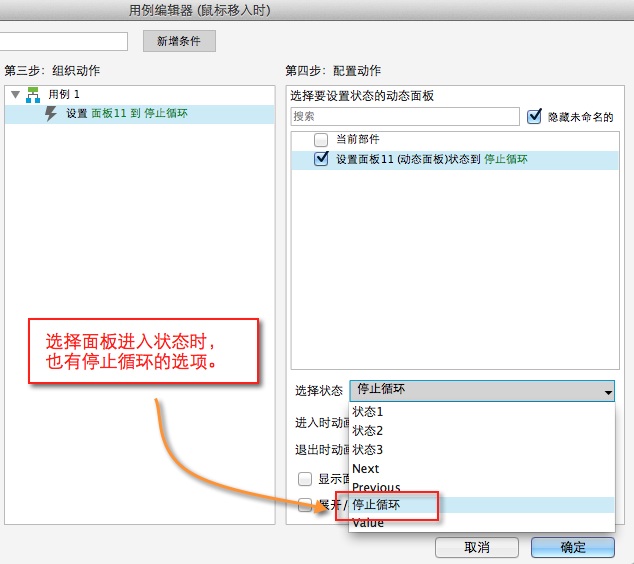Screen dimensions: 634x564
Task: Uncheck the 设置面板11 动态面板 checkbox
Action: pyautogui.click(x=321, y=159)
